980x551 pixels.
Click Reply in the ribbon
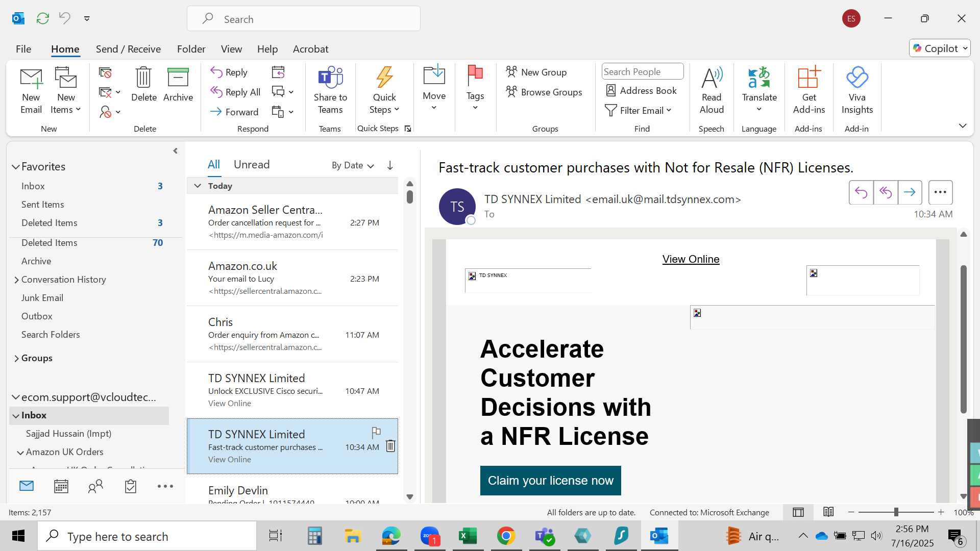click(x=229, y=72)
